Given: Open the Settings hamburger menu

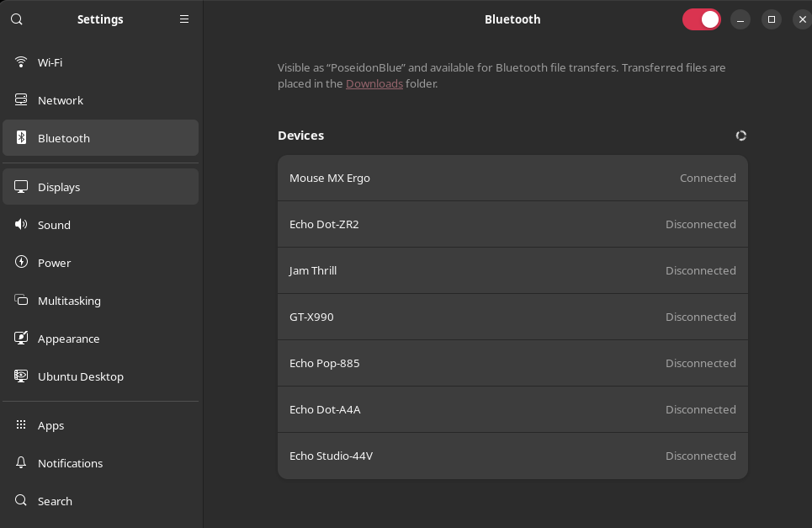Looking at the screenshot, I should coord(184,19).
